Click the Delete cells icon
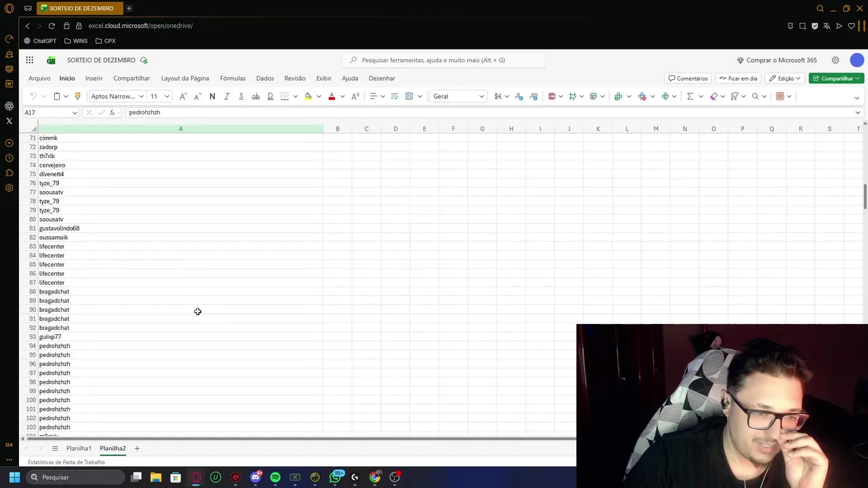The image size is (868, 488). click(642, 96)
